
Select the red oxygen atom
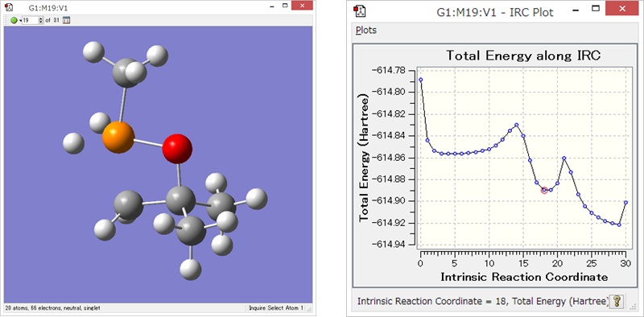[177, 149]
